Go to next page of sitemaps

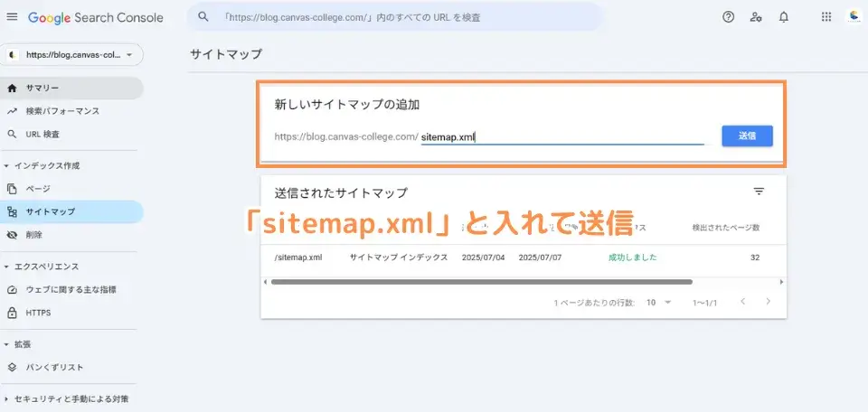(768, 302)
